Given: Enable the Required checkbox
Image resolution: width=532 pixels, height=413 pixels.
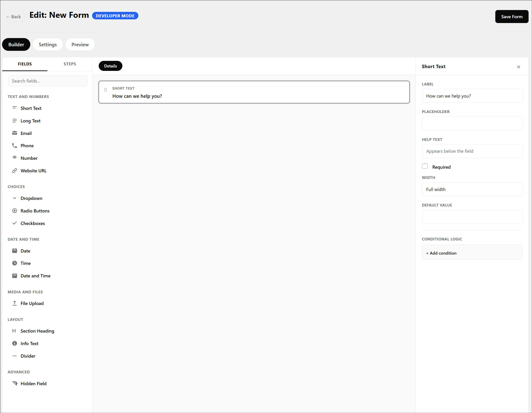Looking at the screenshot, I should 425,166.
